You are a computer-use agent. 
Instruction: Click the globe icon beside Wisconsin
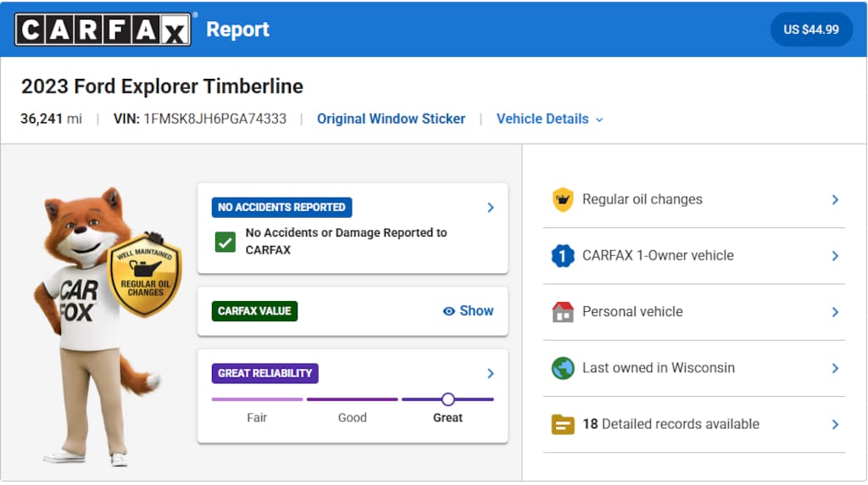tap(563, 368)
